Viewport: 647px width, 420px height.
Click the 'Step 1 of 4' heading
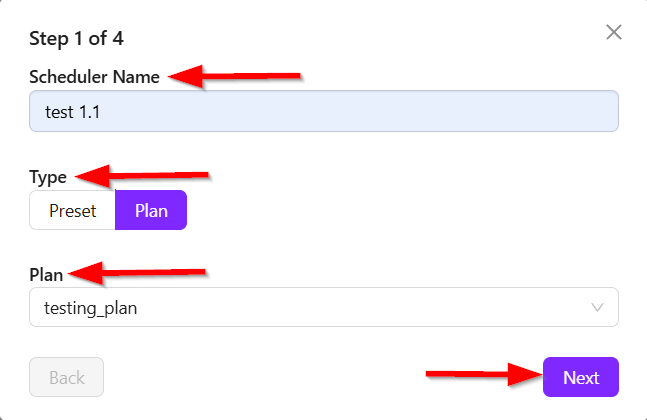tap(76, 39)
